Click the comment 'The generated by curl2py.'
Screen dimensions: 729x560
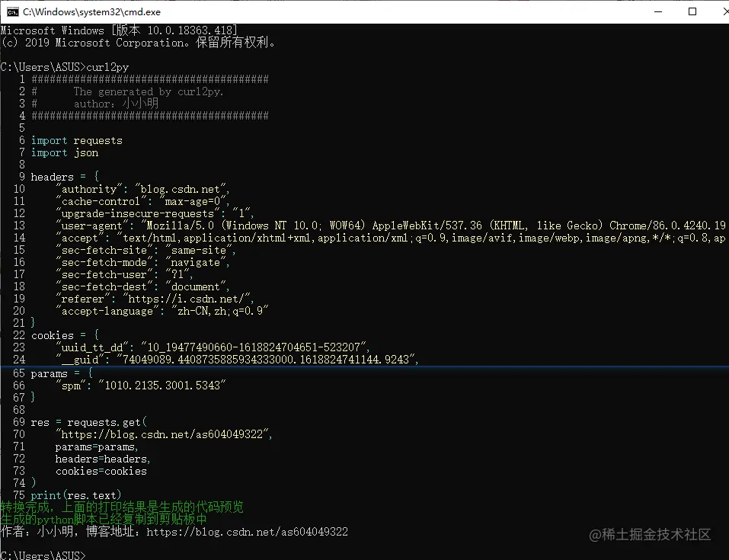coord(149,91)
